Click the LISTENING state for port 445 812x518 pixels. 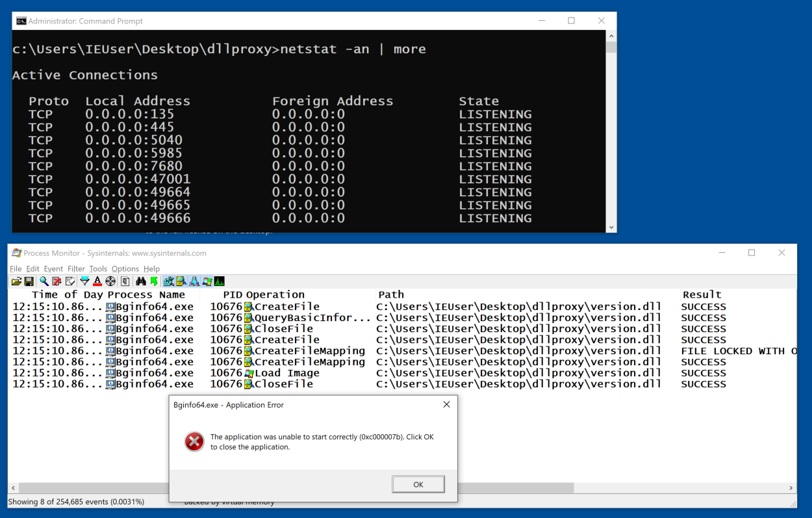point(495,127)
